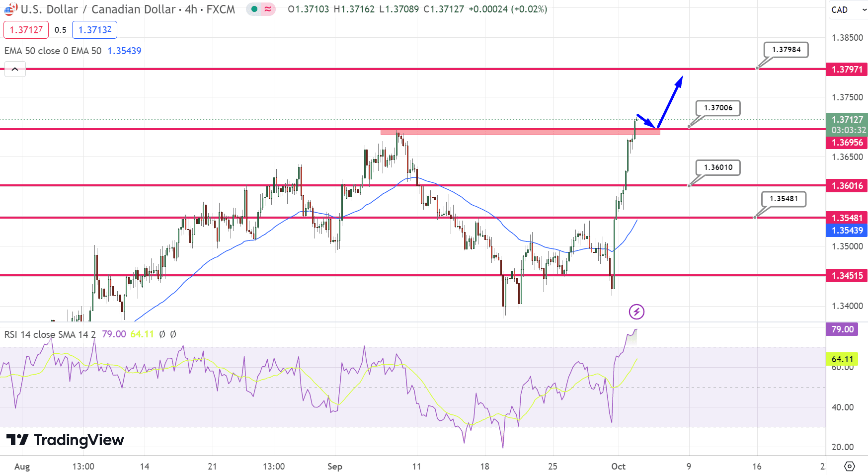Image resolution: width=868 pixels, height=475 pixels.
Task: Click the US/Canada flag symbol icon
Action: 11,9
